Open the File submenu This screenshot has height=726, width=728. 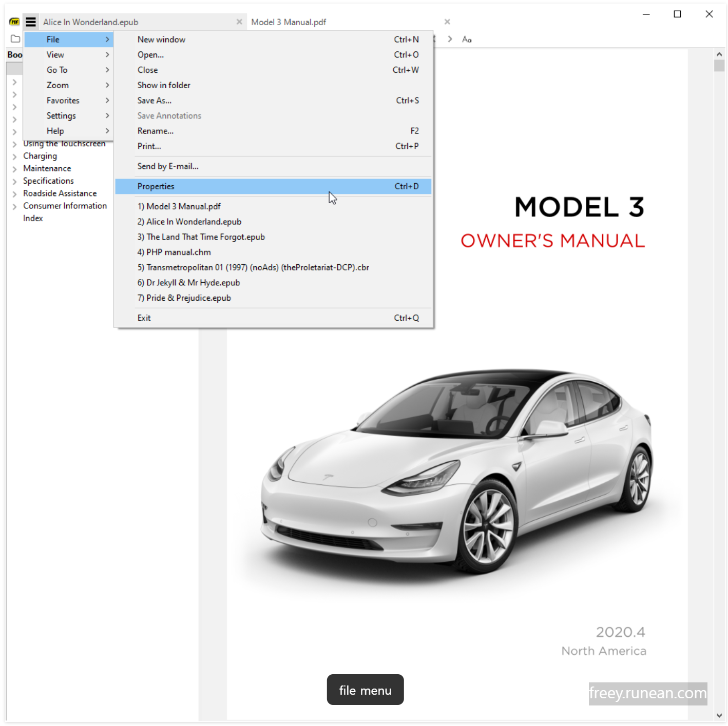coord(69,40)
